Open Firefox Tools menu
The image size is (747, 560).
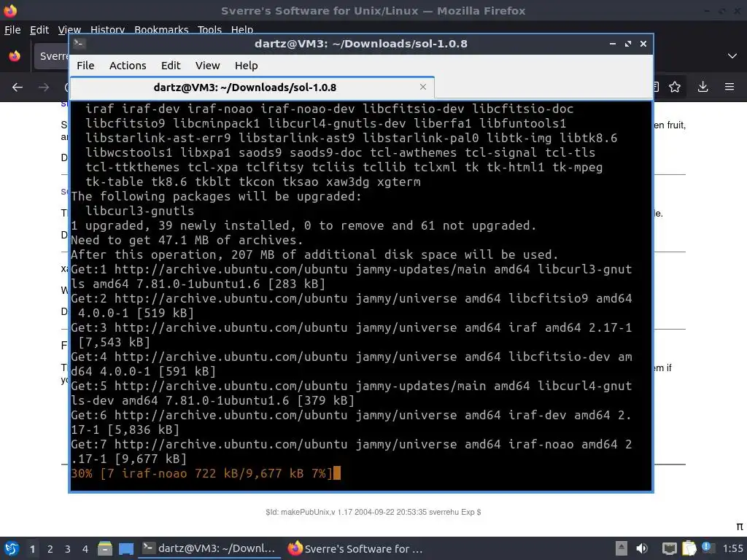click(x=209, y=29)
